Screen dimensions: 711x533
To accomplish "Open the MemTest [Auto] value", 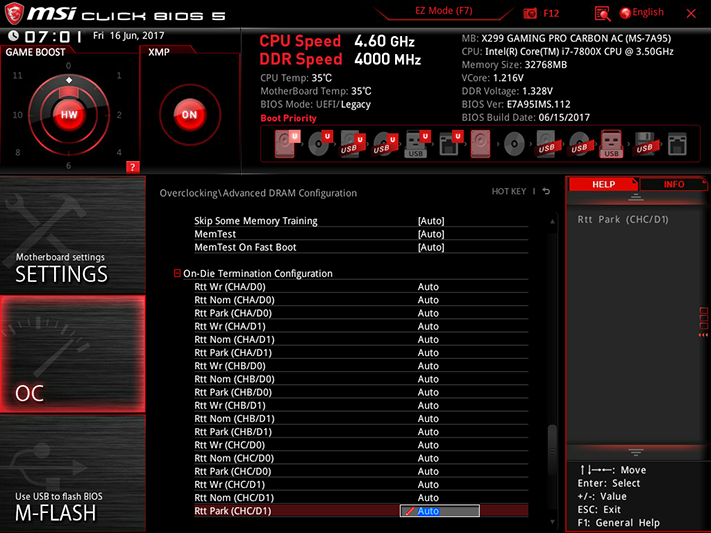I will click(431, 234).
